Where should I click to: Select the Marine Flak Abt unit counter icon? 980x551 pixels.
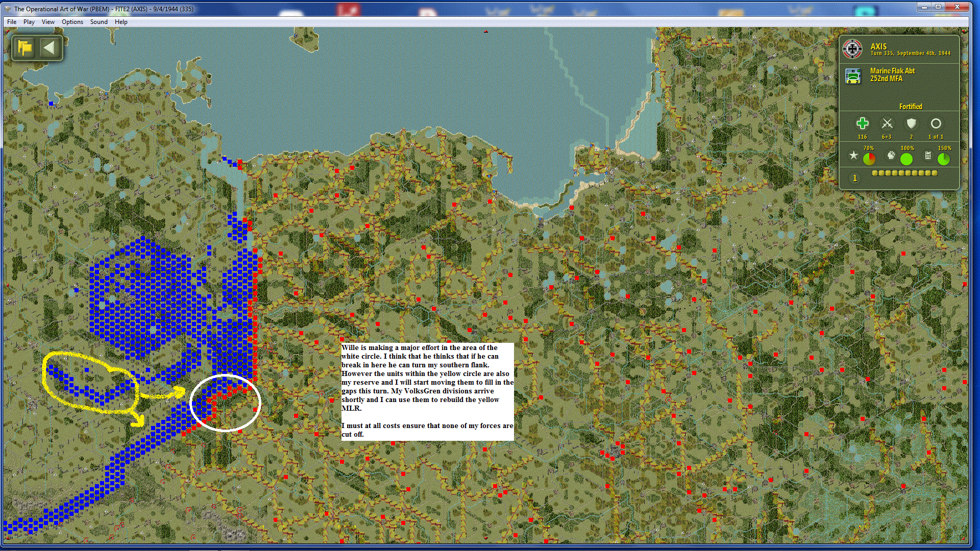[853, 76]
